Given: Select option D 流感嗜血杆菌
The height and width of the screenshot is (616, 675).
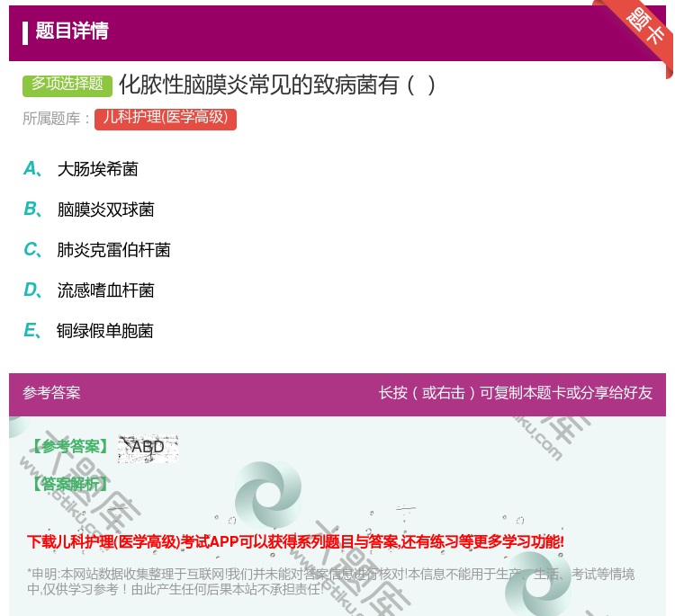Looking at the screenshot, I should point(89,290).
